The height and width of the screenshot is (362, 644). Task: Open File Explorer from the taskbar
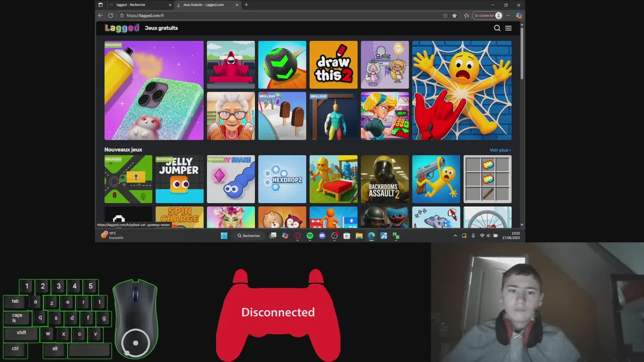[x=359, y=236]
